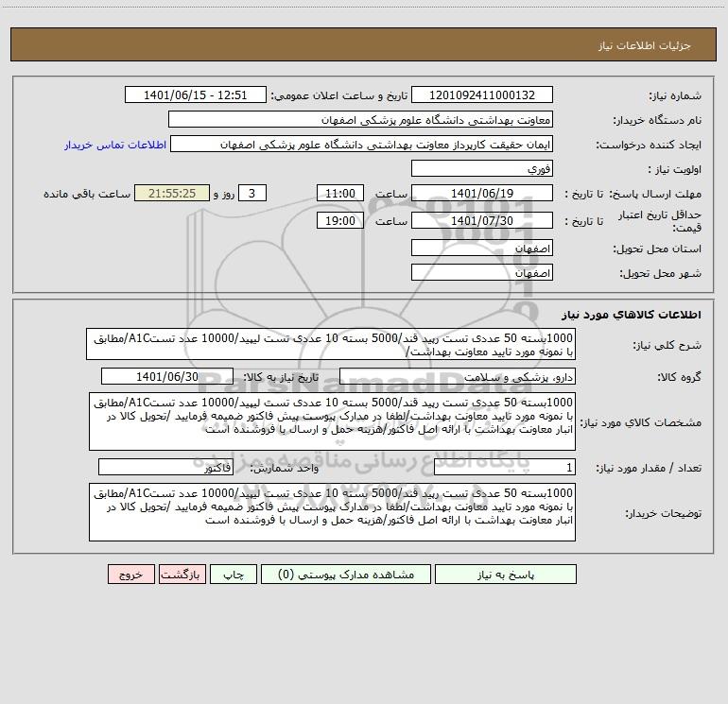Click header title جزئیات اطلاعات نیاز
This screenshot has height=704, width=728.
(645, 45)
